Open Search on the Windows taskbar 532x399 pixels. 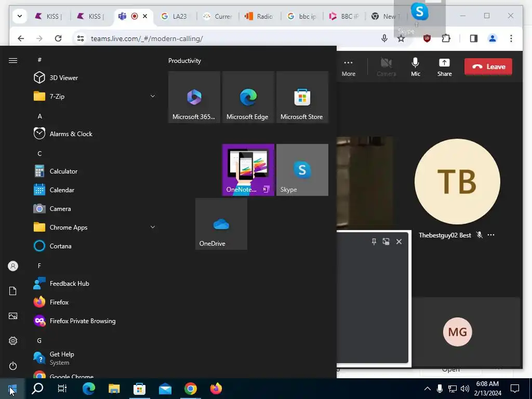pyautogui.click(x=37, y=389)
